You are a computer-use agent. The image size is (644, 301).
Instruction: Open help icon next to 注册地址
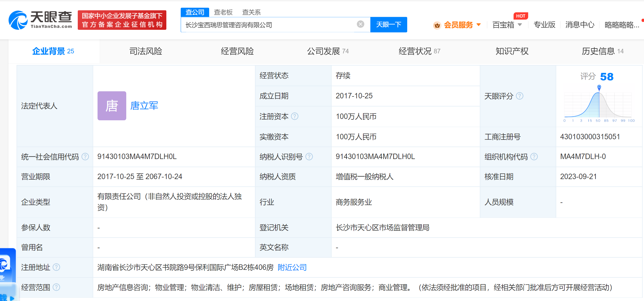(x=56, y=267)
